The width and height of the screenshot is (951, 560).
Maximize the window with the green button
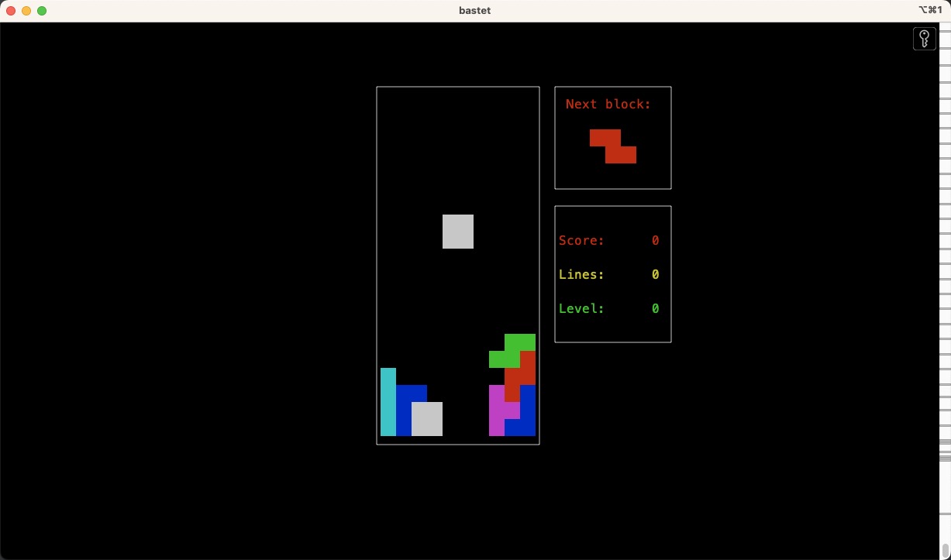pos(42,11)
